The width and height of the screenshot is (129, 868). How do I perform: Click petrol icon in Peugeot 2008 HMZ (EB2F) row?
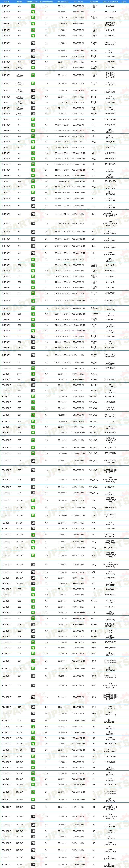click(x=33, y=368)
